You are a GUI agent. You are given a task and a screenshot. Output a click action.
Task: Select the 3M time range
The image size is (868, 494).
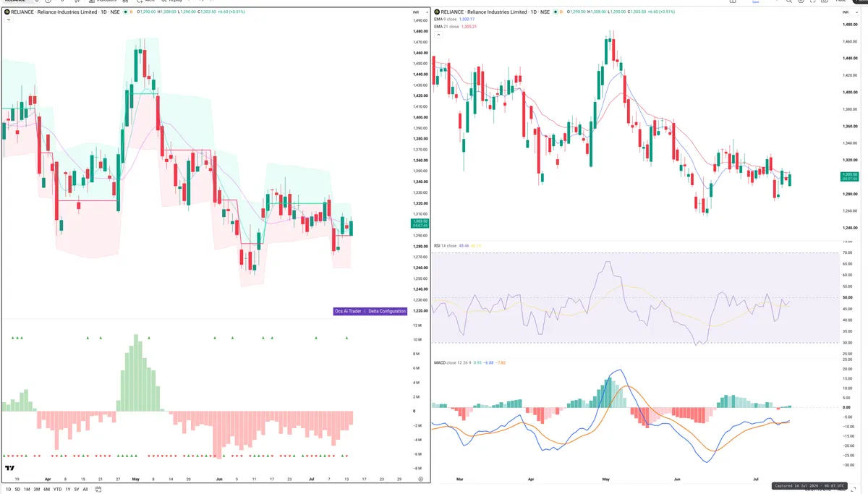pyautogui.click(x=37, y=490)
